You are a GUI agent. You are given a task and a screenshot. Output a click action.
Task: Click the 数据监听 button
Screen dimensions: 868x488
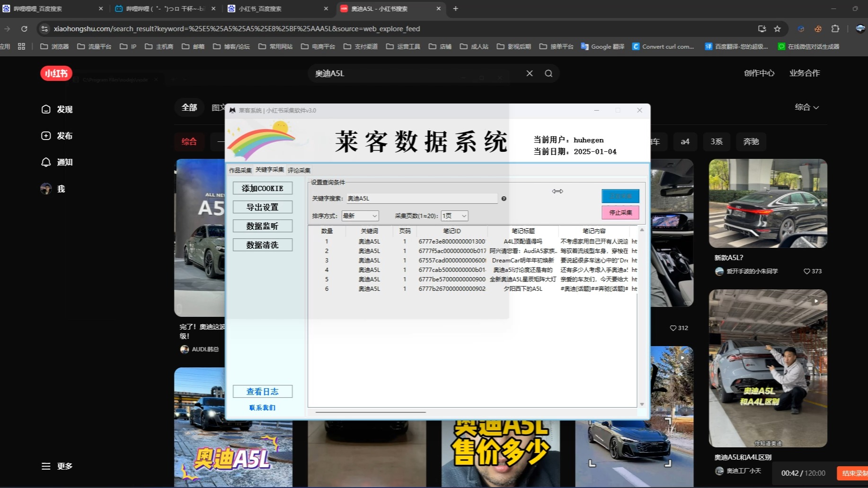(x=263, y=226)
